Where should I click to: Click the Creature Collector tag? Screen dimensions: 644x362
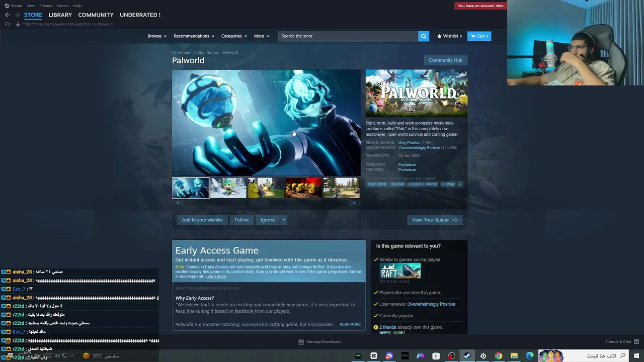(x=423, y=184)
